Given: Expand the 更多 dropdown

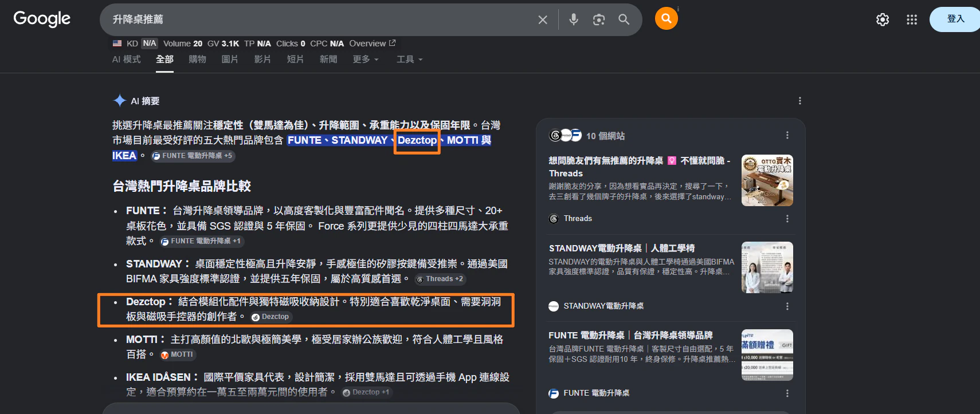Looking at the screenshot, I should (x=366, y=60).
